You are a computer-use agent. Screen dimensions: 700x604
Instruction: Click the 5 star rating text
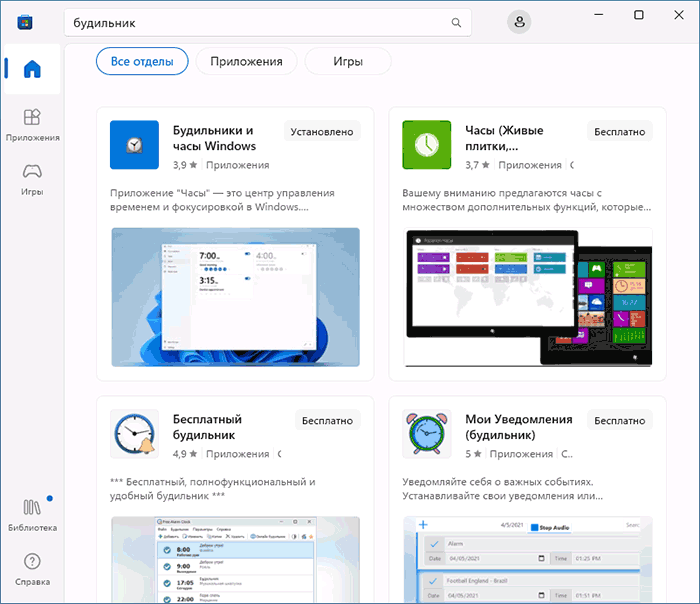coord(473,454)
